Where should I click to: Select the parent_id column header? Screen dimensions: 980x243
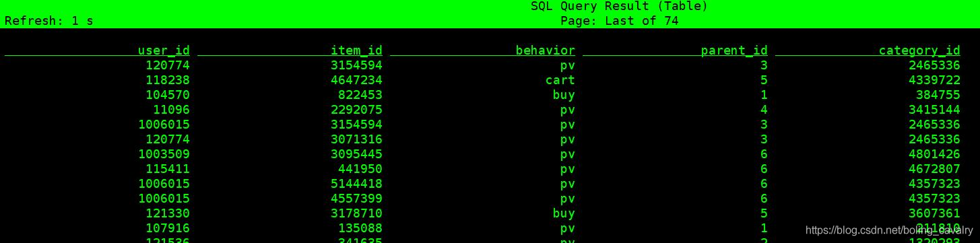(734, 50)
